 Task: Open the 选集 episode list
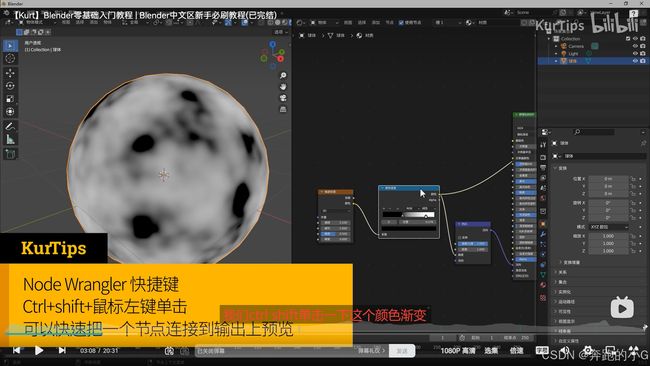click(491, 351)
